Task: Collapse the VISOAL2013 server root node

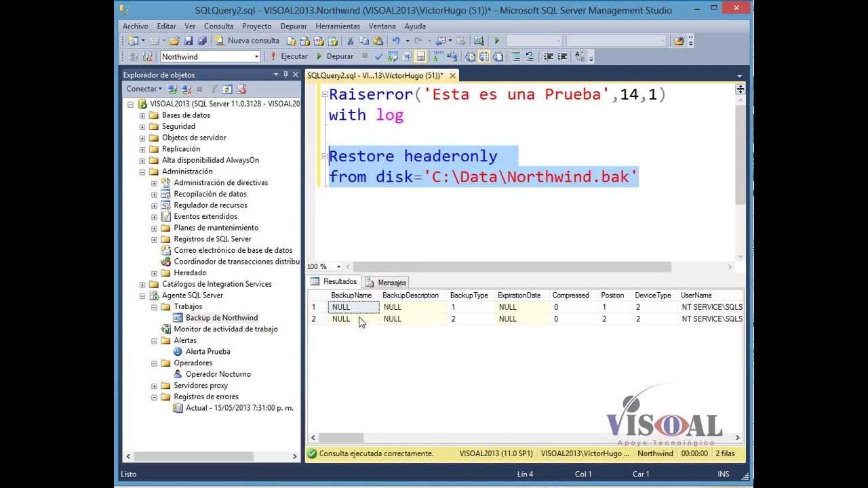Action: 130,104
